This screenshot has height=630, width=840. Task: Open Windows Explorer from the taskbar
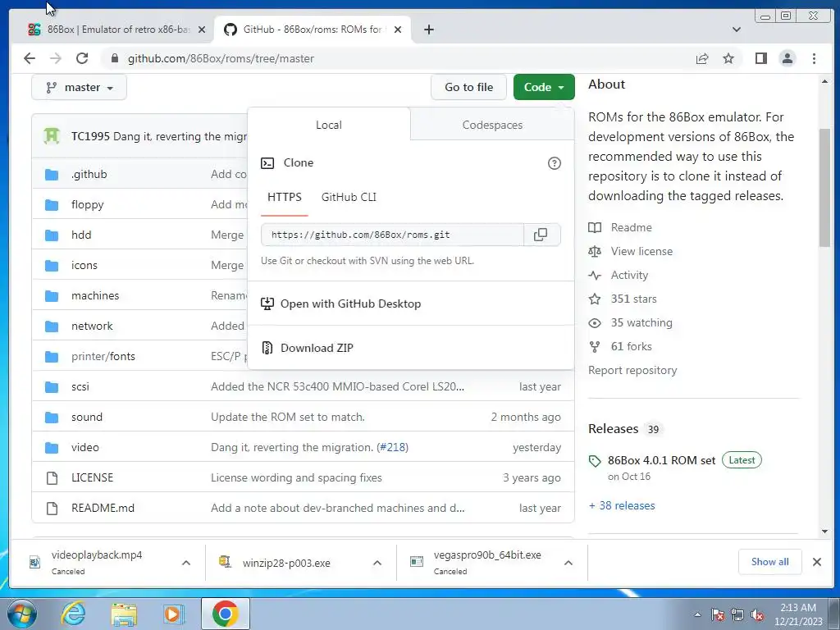124,614
